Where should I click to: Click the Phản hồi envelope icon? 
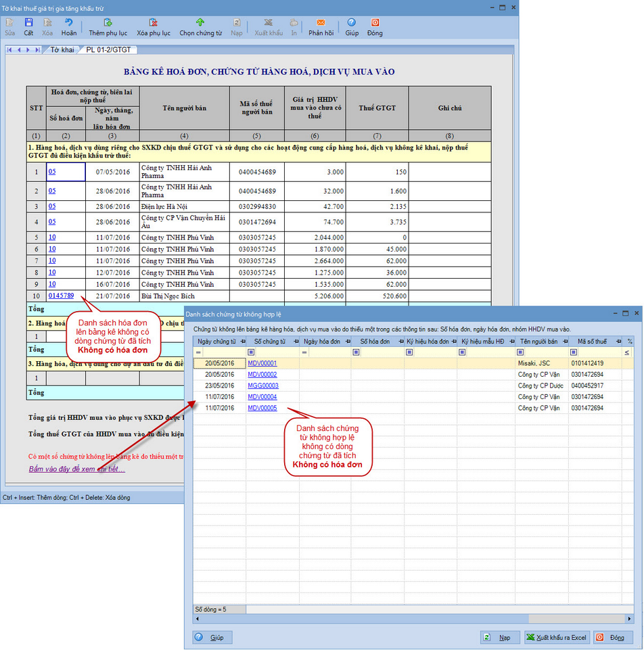coord(321,22)
